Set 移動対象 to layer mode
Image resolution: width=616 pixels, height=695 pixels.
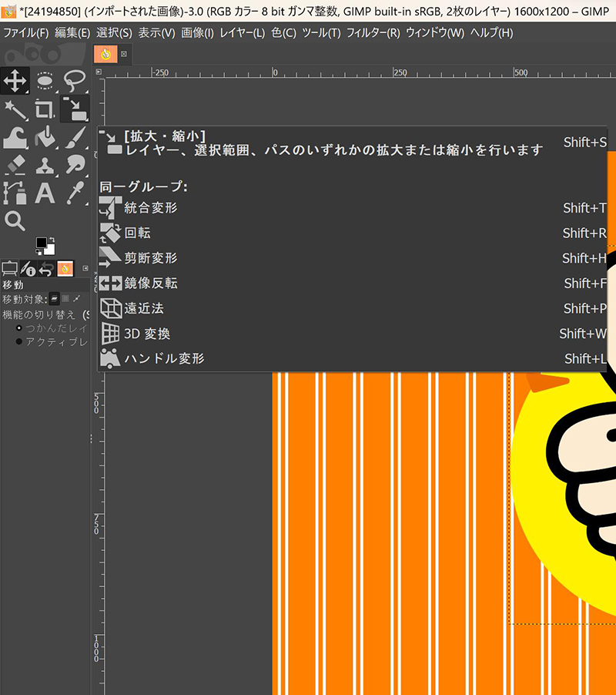(x=55, y=299)
